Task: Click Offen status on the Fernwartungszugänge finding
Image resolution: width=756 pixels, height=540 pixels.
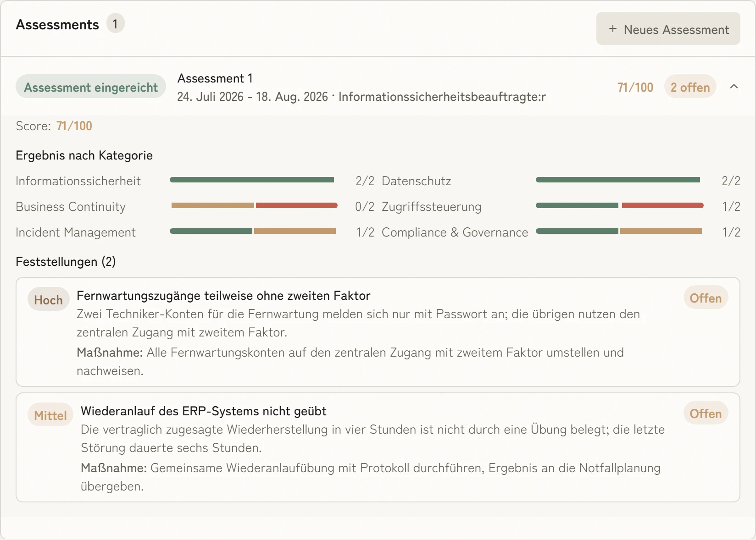Action: coord(706,298)
